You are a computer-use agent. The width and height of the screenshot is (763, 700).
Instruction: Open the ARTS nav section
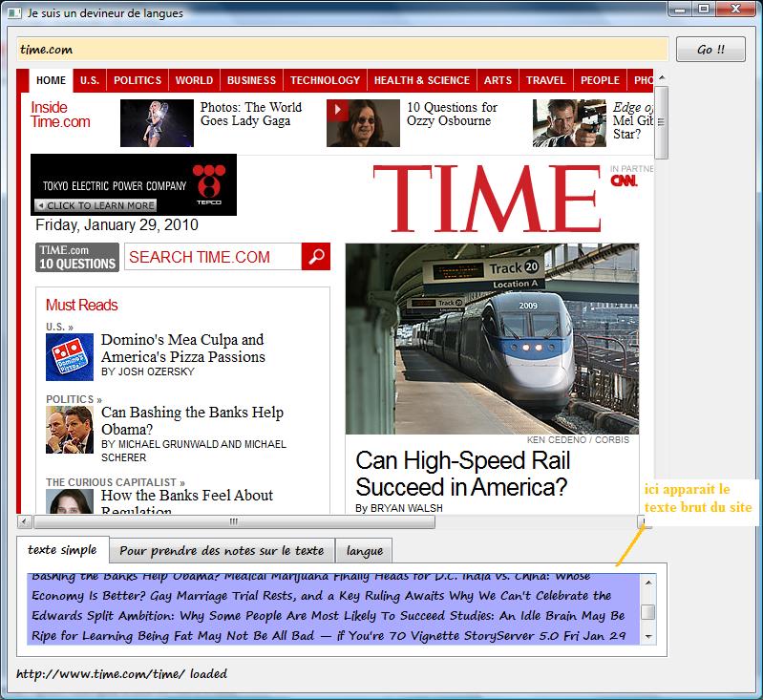(x=498, y=80)
